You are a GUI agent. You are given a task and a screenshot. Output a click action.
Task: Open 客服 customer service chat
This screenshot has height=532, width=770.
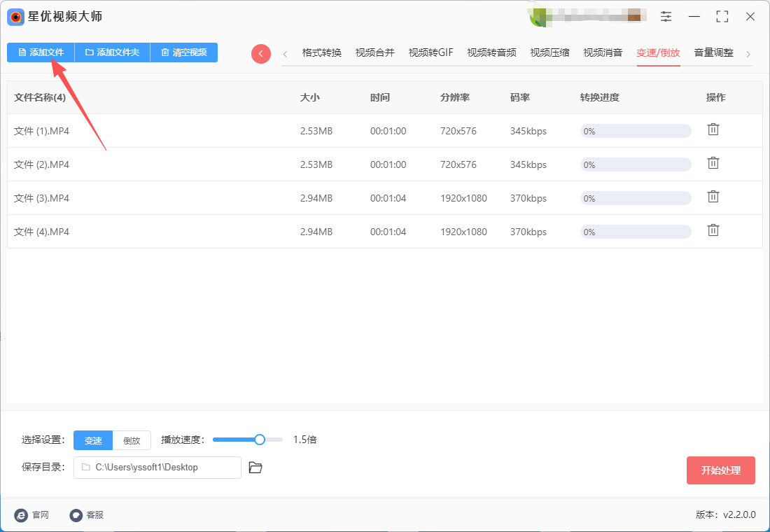point(87,515)
